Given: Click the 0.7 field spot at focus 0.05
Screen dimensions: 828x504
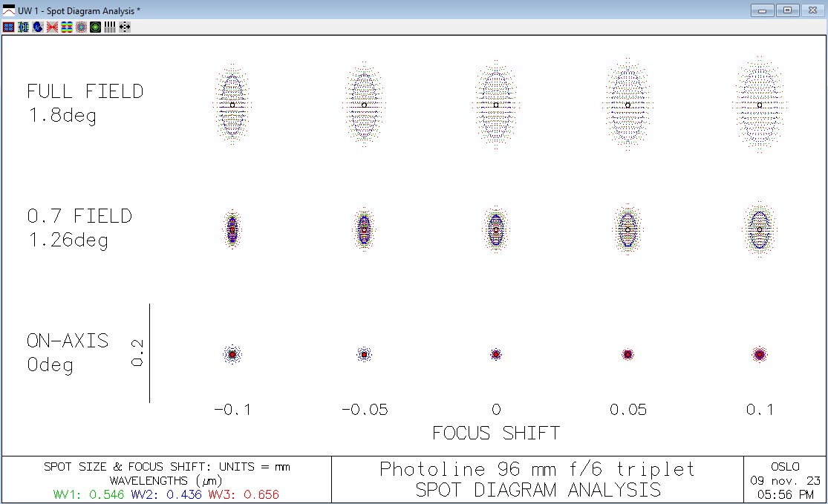Looking at the screenshot, I should pyautogui.click(x=627, y=230).
